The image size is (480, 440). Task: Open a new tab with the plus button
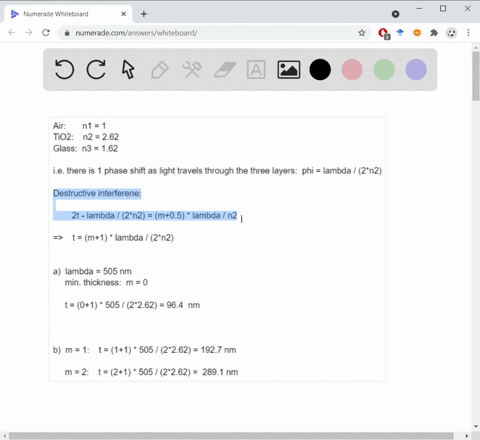144,14
